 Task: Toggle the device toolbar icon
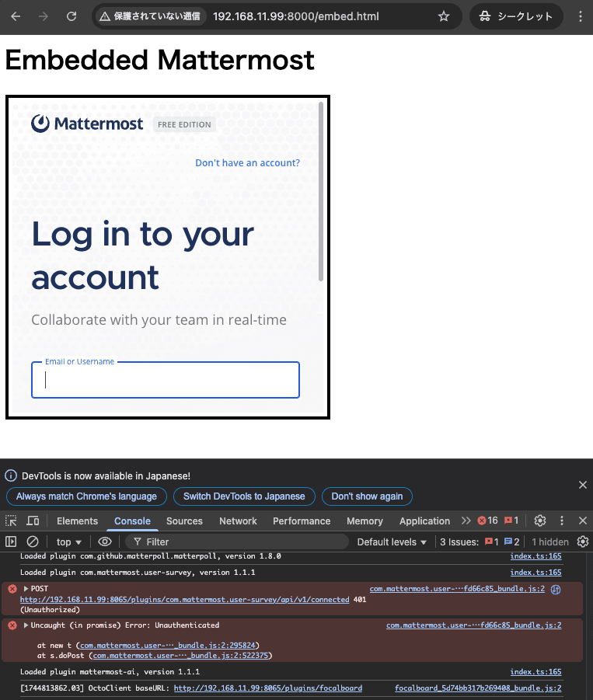(x=33, y=521)
